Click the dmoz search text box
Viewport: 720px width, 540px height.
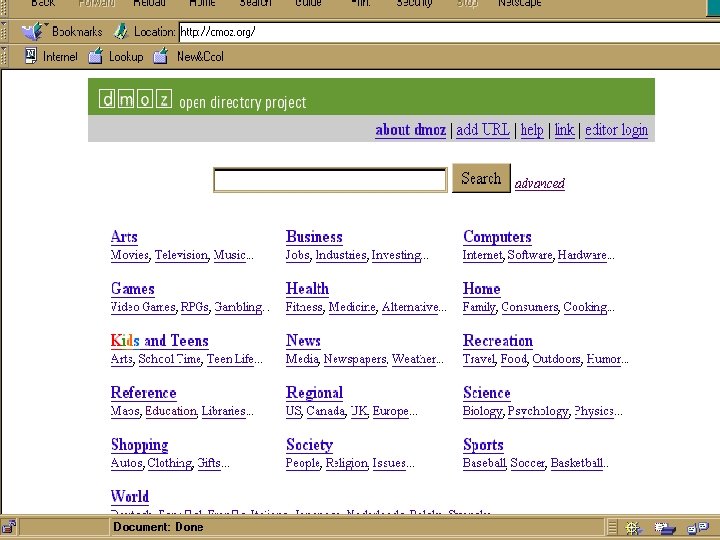[x=330, y=180]
